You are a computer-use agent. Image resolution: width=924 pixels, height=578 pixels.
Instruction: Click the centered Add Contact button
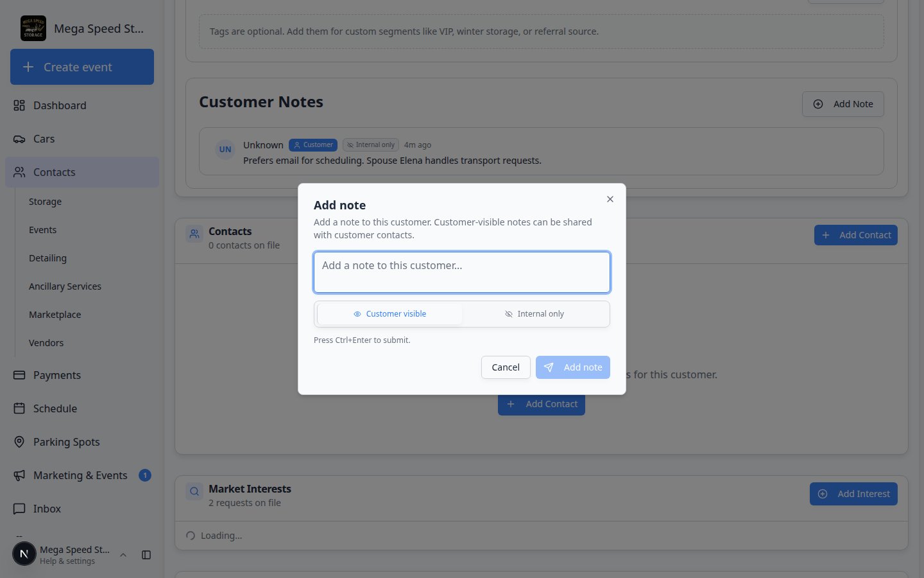click(x=542, y=404)
